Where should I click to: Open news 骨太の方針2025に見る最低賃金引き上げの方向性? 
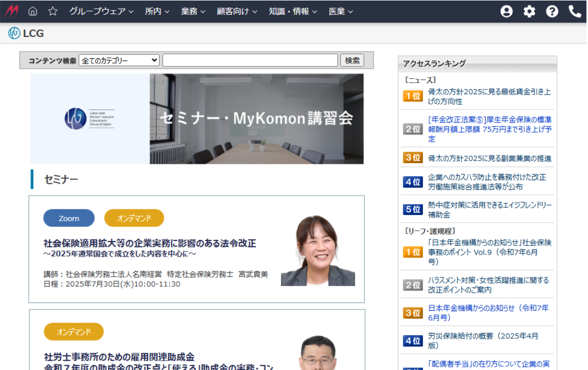point(489,96)
